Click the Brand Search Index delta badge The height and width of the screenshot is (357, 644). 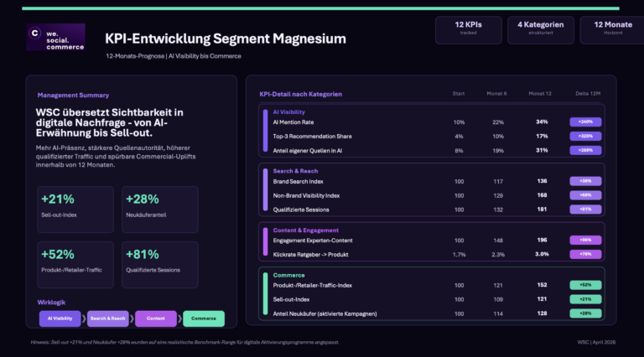tap(585, 181)
